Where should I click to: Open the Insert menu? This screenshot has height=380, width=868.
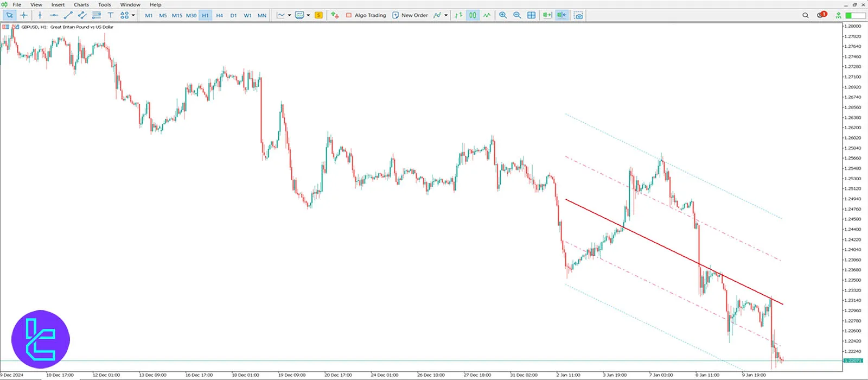[x=58, y=4]
